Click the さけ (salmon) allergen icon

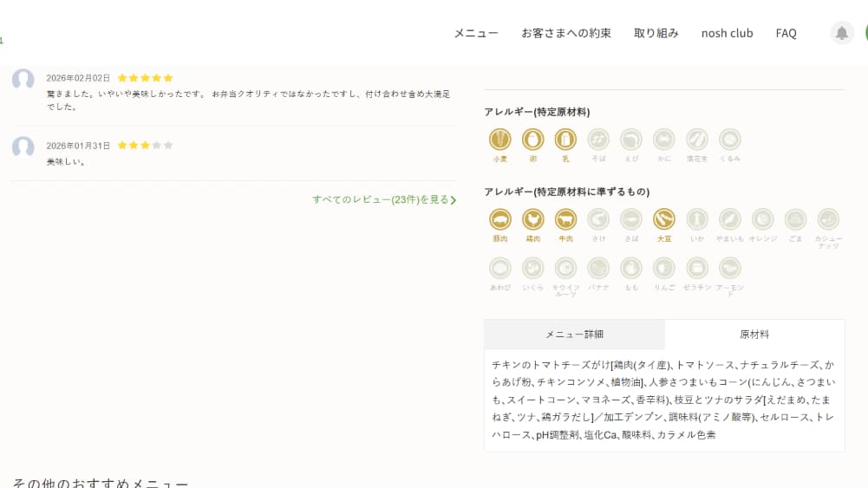(598, 219)
